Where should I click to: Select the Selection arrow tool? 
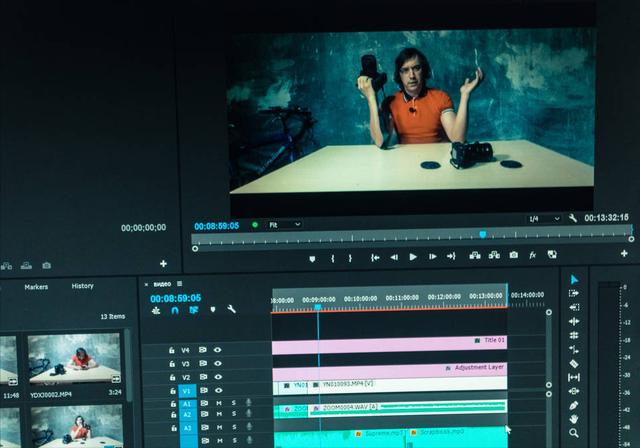coord(574,280)
